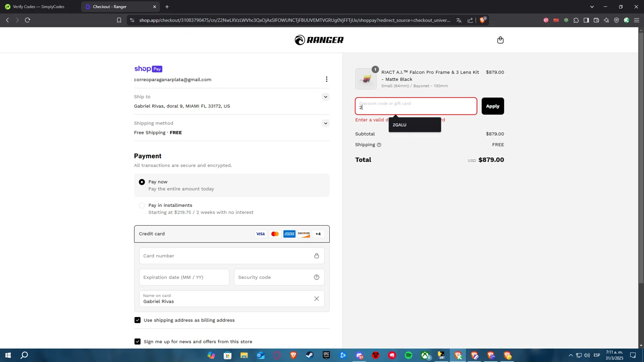
Task: Click the Ranger logo in header
Action: [319, 40]
